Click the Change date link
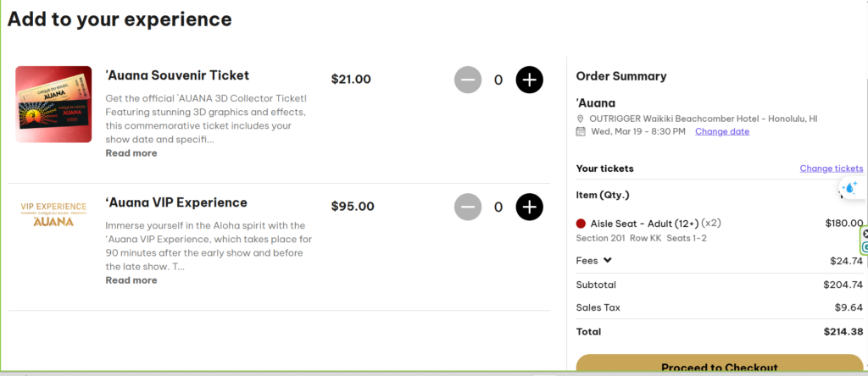Image resolution: width=868 pixels, height=376 pixels. coord(721,131)
